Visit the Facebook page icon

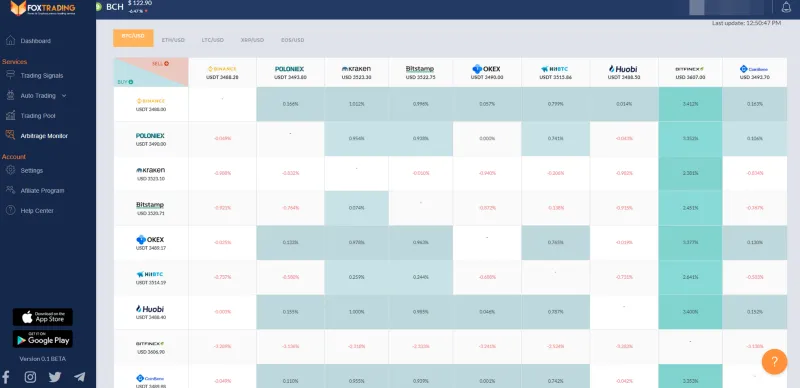click(6, 377)
